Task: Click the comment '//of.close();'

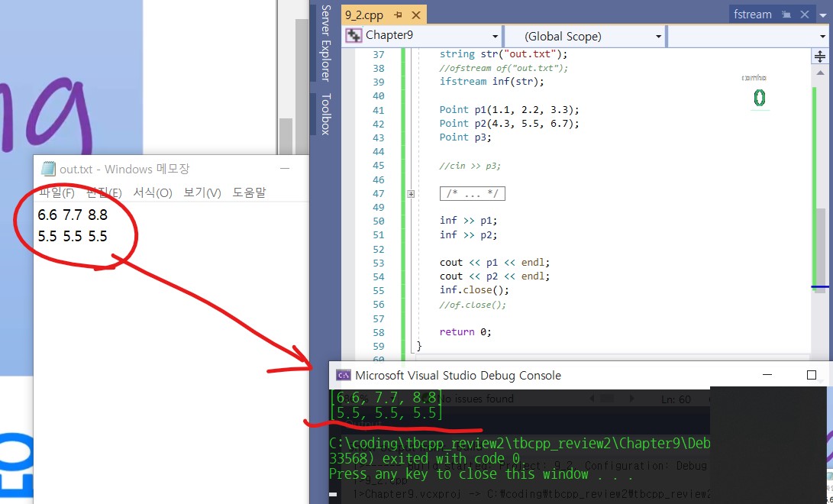Action: (473, 305)
